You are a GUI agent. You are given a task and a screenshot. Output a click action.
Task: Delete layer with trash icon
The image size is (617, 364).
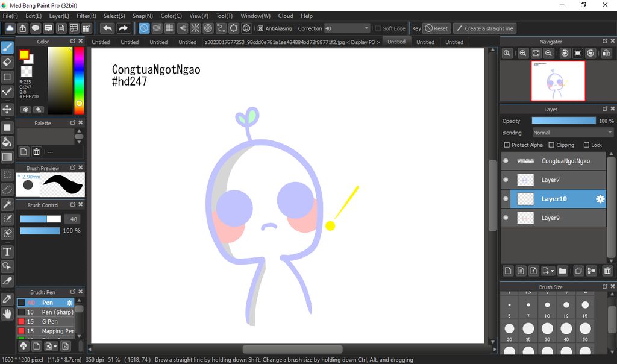point(607,271)
